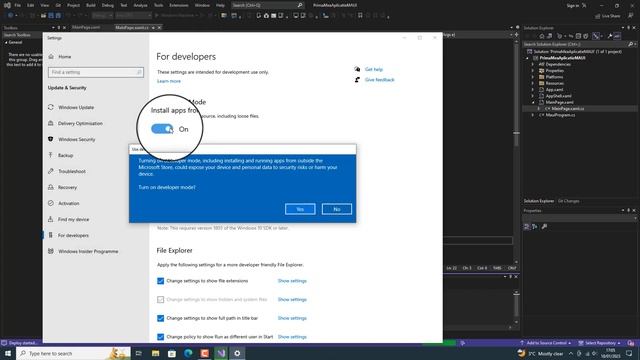Screen dimensions: 640x360
Task: Click Solution Explorer properties wrench icon
Action: [609, 36]
